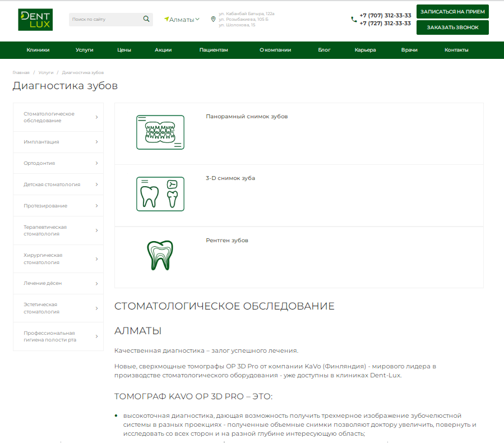Screen dimensions: 504x443
Task: Open the Клиники menu
Action: click(x=38, y=50)
